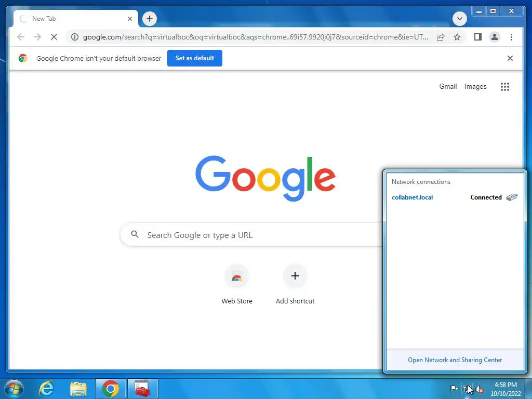Open a new tab with plus button
This screenshot has width=532, height=399.
tap(150, 19)
